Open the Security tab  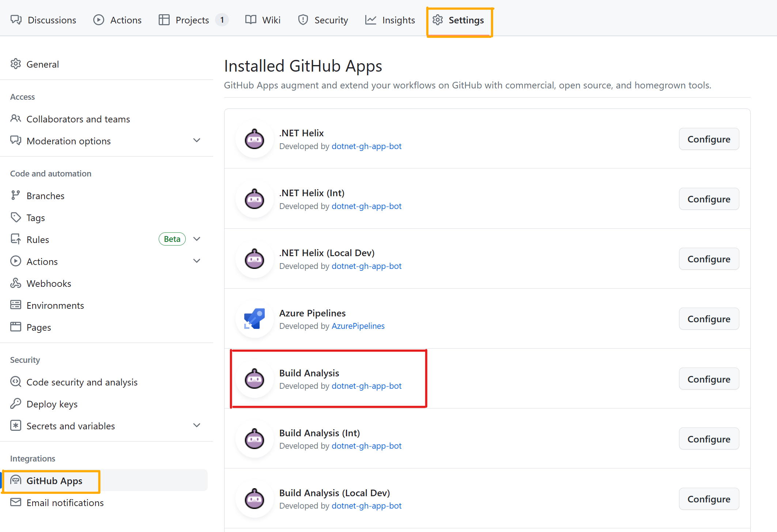click(323, 20)
